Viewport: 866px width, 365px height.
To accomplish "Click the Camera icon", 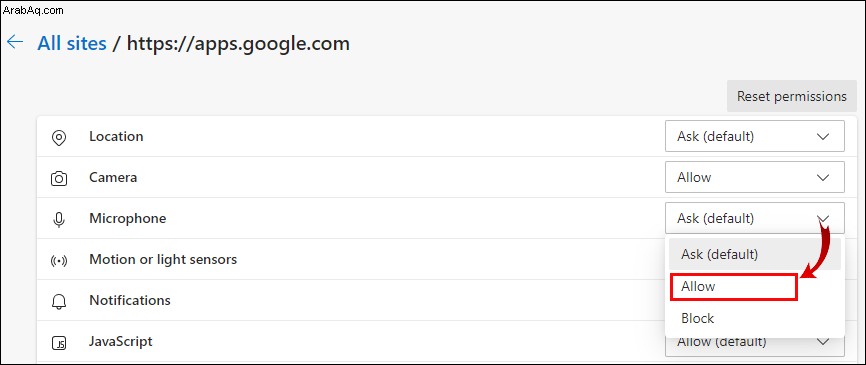I will [59, 178].
